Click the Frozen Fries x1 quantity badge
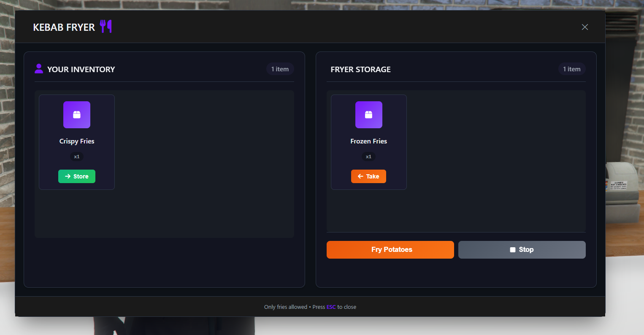This screenshot has width=644, height=335. pos(369,157)
